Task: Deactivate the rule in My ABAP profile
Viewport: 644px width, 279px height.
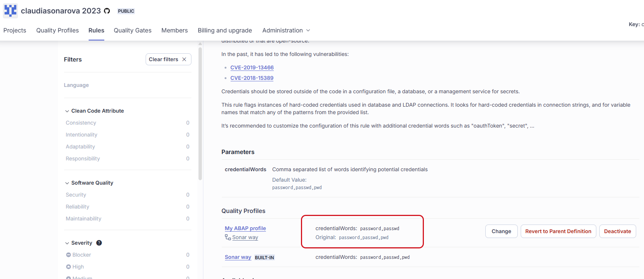Action: click(x=618, y=231)
